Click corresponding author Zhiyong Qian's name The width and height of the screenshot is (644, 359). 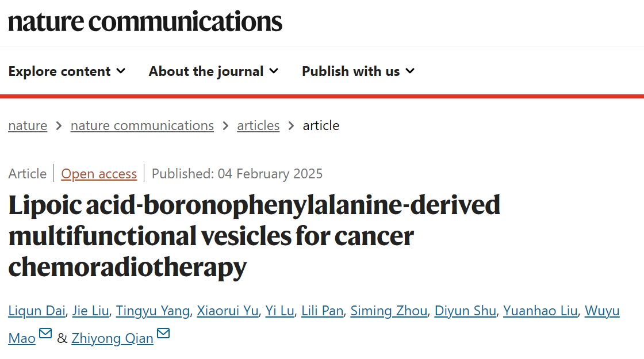(x=112, y=338)
